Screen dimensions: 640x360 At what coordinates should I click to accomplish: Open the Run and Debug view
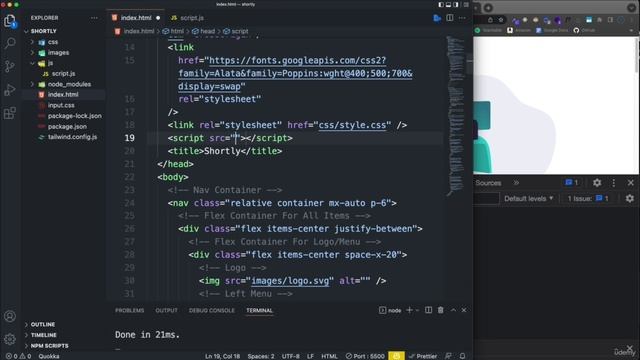pyautogui.click(x=10, y=89)
